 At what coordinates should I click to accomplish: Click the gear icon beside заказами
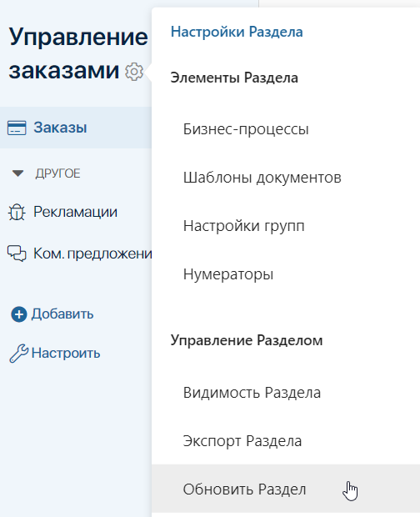[134, 71]
